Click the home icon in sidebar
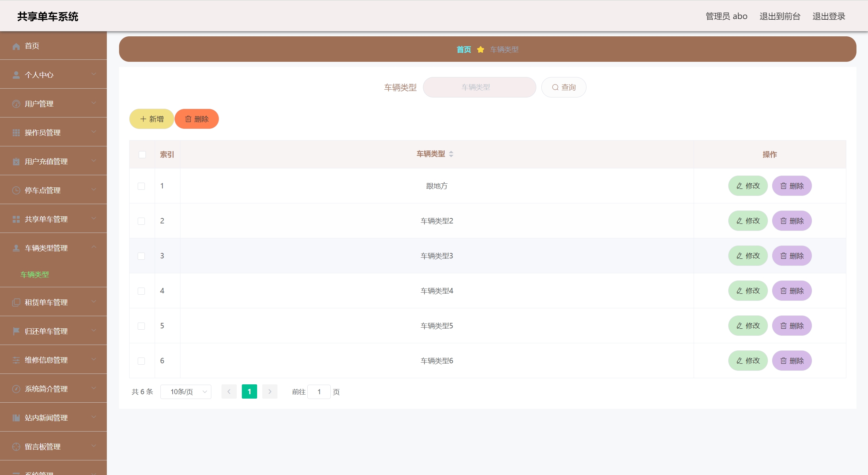The width and height of the screenshot is (868, 475). pyautogui.click(x=16, y=46)
